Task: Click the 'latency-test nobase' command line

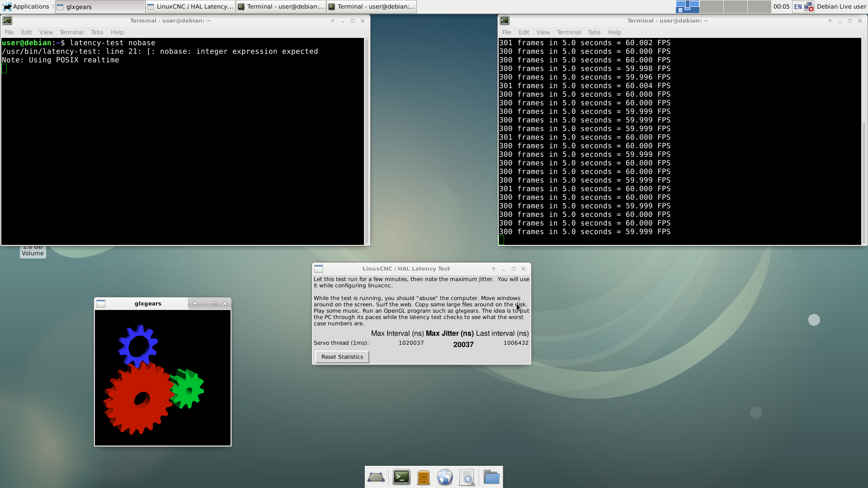Action: click(113, 43)
